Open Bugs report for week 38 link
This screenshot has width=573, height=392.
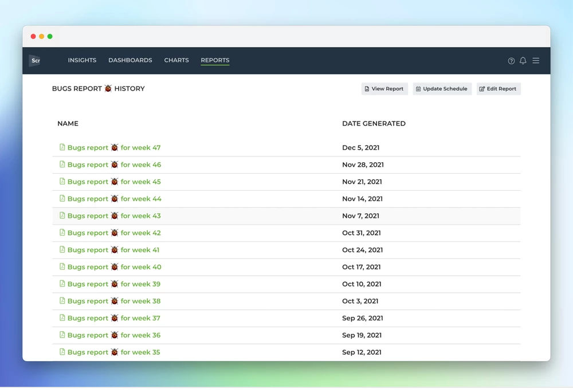(x=114, y=301)
